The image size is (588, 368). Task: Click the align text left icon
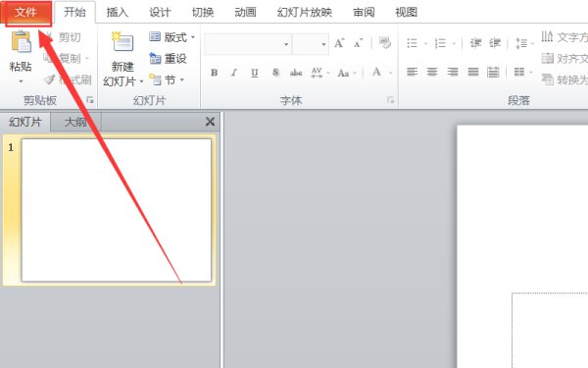click(x=413, y=72)
